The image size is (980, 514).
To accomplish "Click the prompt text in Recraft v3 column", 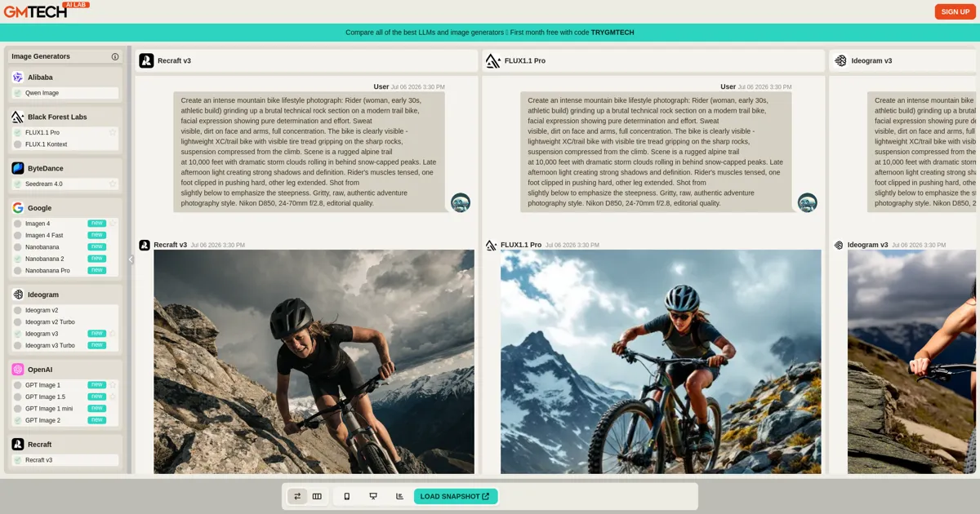I will [x=309, y=151].
